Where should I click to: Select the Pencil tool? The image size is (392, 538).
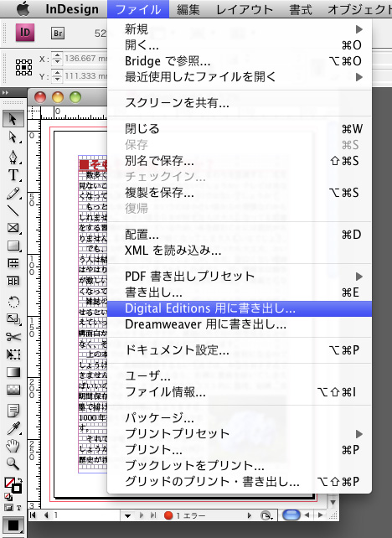point(13,194)
